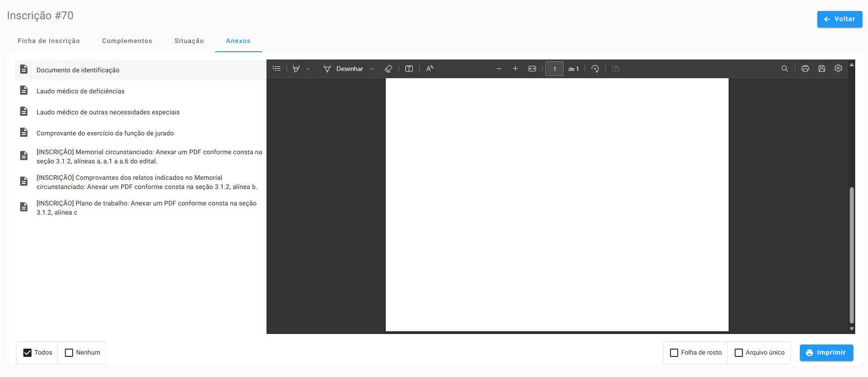This screenshot has height=377, width=868.
Task: Toggle the Todos checkbox
Action: [x=27, y=353]
